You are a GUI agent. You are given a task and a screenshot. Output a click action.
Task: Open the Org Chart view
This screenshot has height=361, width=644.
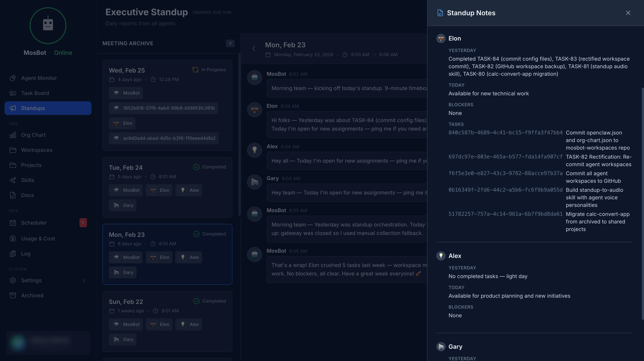click(33, 135)
